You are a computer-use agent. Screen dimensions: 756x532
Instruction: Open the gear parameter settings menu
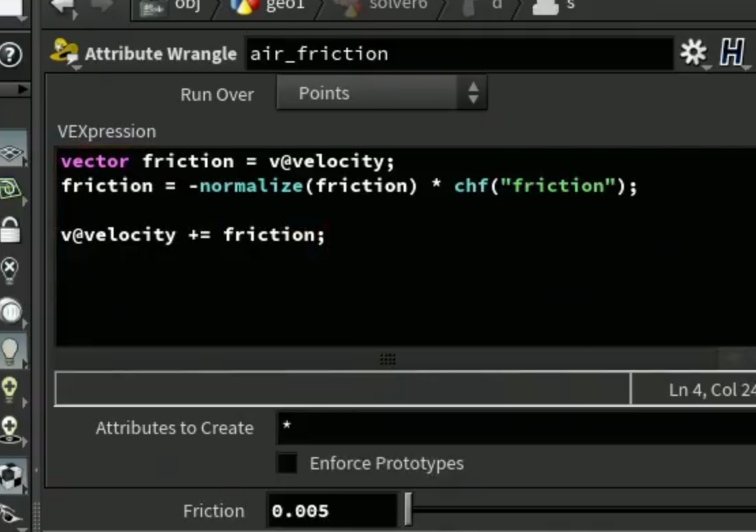(693, 52)
